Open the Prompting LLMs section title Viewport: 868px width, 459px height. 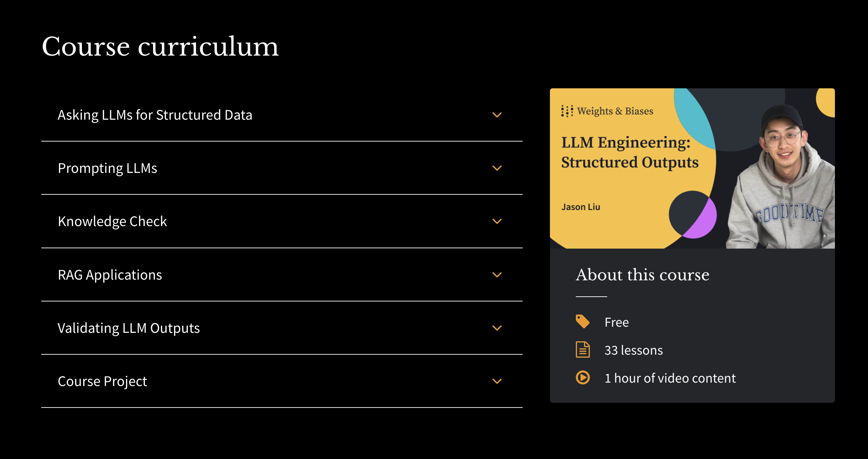[107, 168]
